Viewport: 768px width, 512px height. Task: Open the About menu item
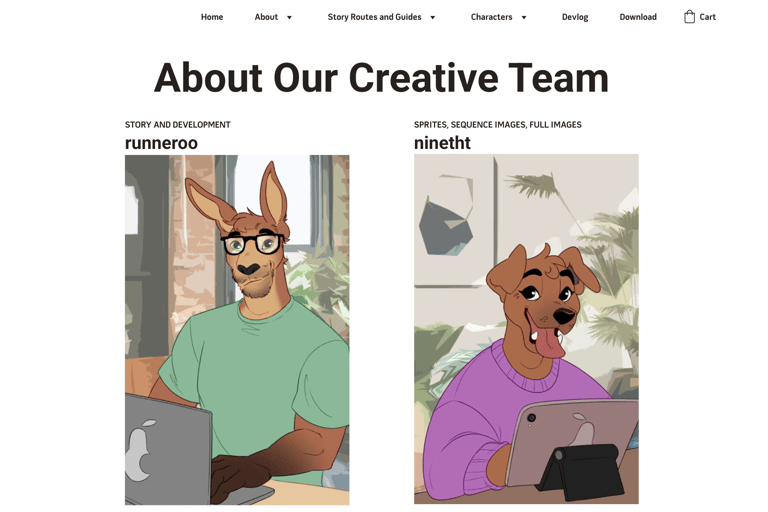[x=266, y=17]
